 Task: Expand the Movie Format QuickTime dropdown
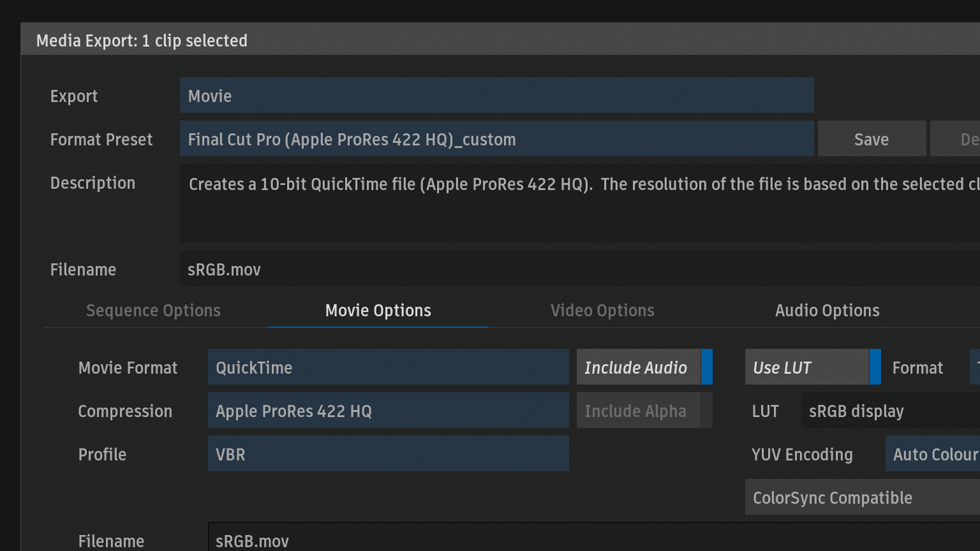388,367
